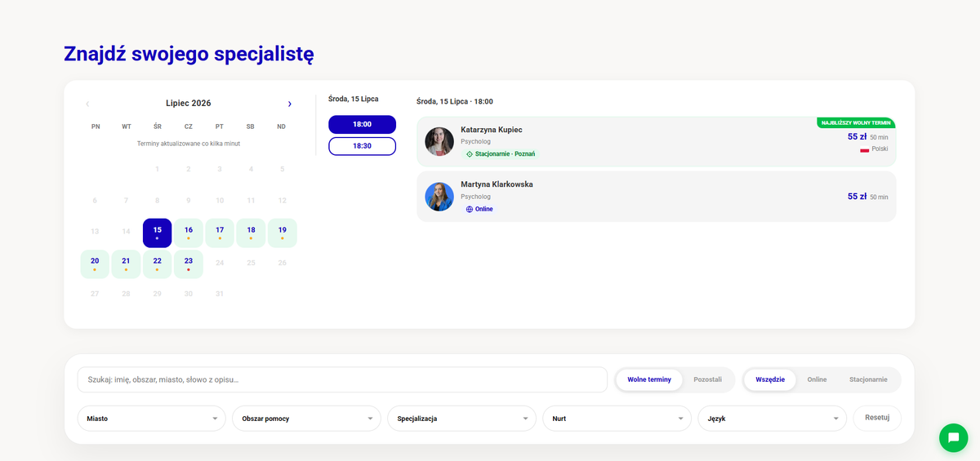
Task: Switch to Pozostali filter
Action: point(707,379)
